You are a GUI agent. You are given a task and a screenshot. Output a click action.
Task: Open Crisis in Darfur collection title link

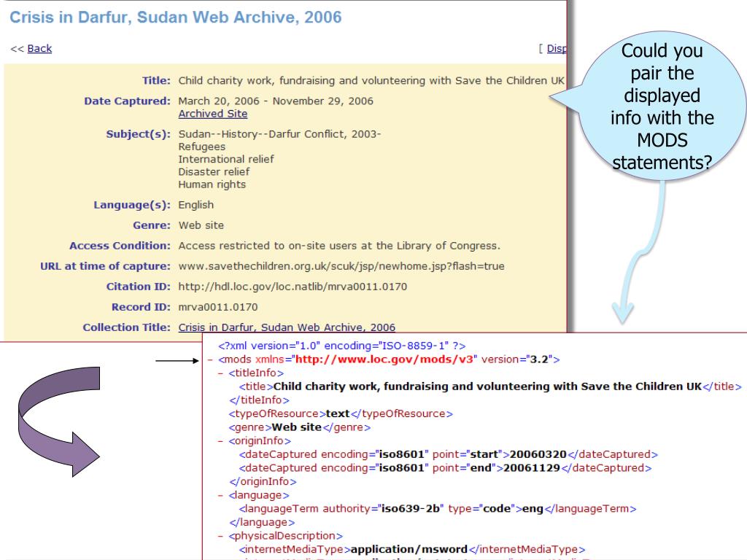click(287, 327)
